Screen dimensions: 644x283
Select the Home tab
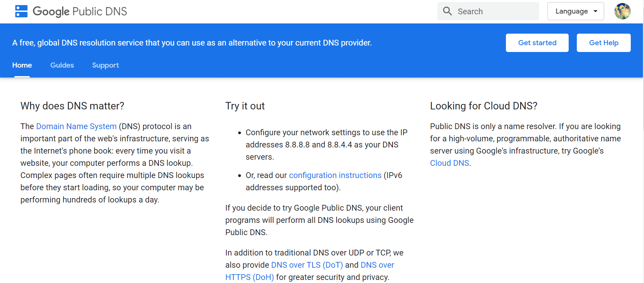pos(22,65)
